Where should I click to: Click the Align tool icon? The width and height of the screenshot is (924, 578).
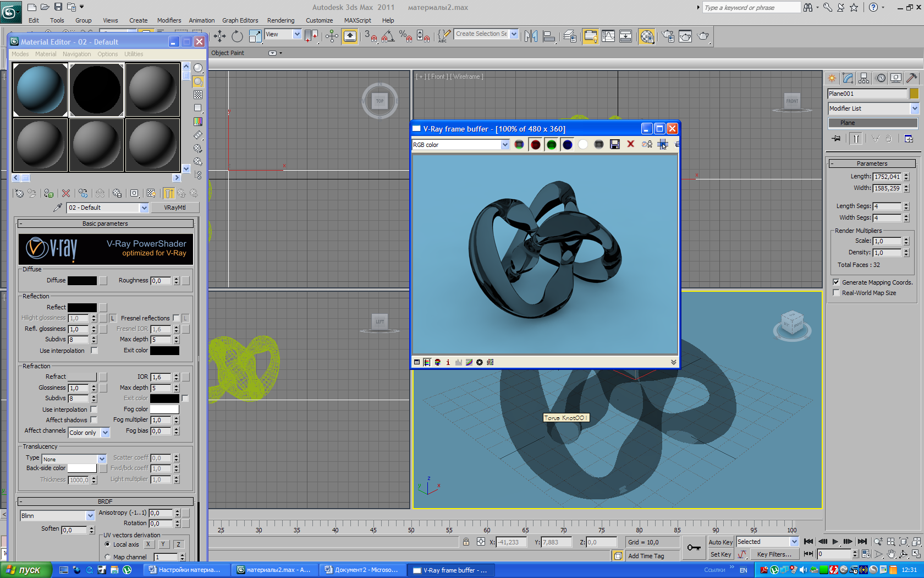(549, 36)
